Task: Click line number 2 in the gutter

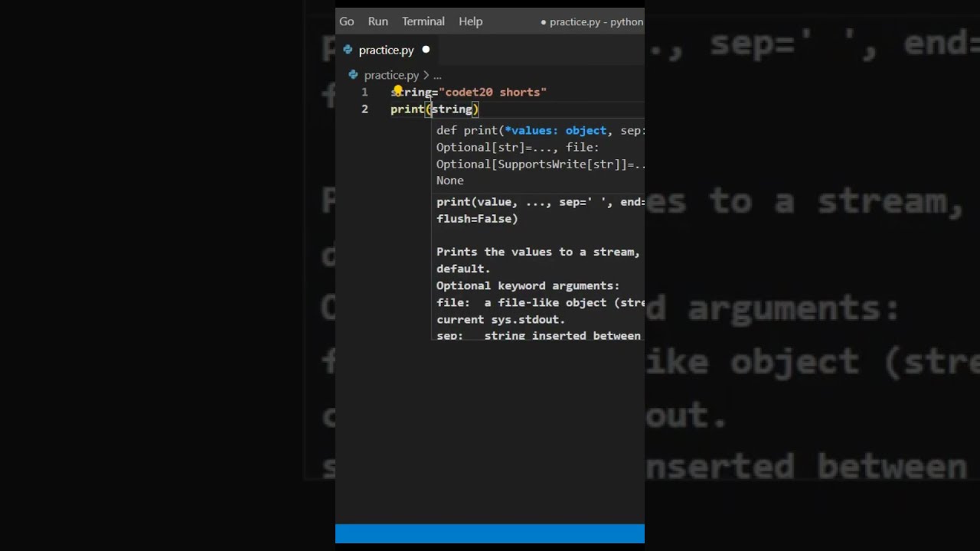Action: tap(364, 109)
